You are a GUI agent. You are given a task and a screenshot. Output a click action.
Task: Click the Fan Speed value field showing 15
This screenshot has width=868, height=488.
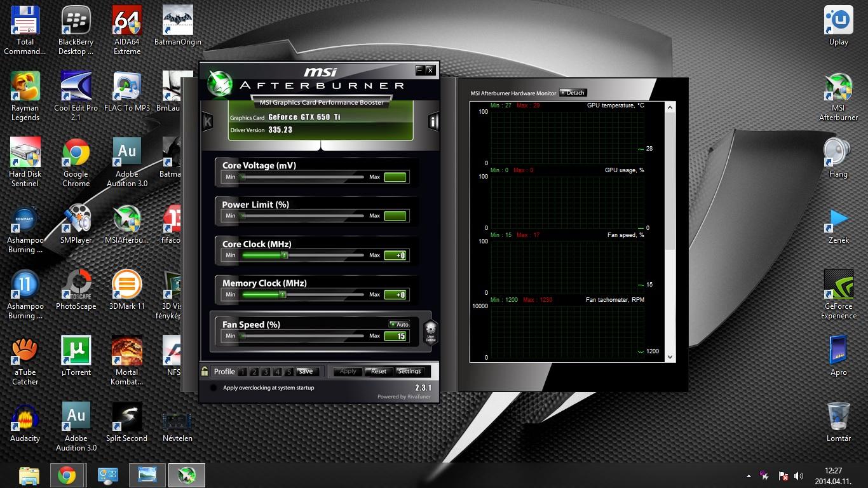click(x=395, y=336)
